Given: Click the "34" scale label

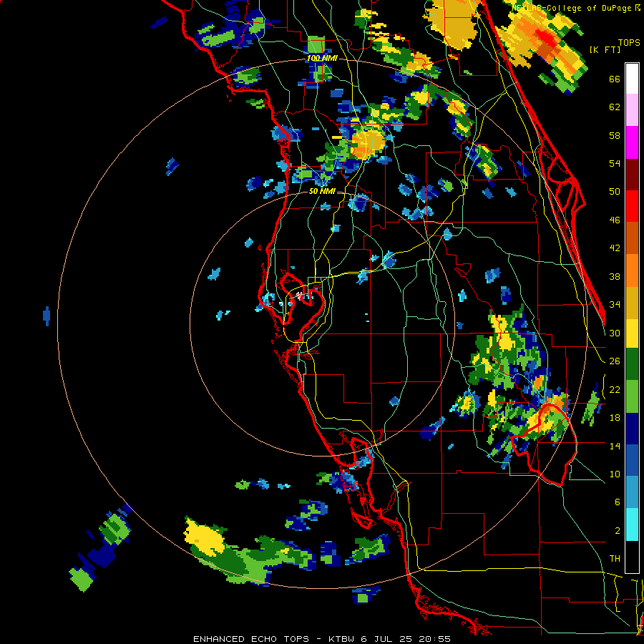Looking at the screenshot, I should tap(615, 304).
